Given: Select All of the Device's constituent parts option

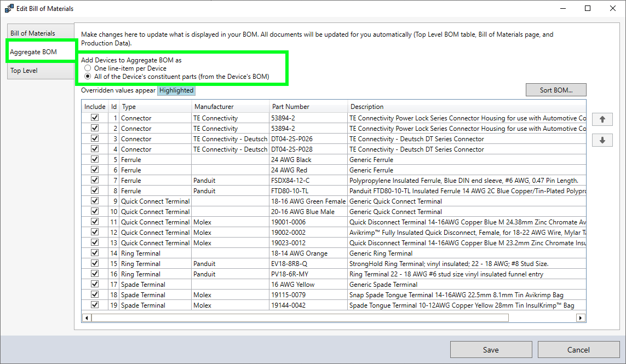Looking at the screenshot, I should tap(176, 77).
